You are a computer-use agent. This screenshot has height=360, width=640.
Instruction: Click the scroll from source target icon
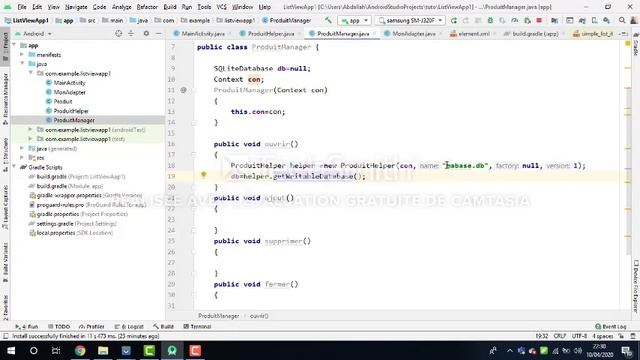[118, 33]
